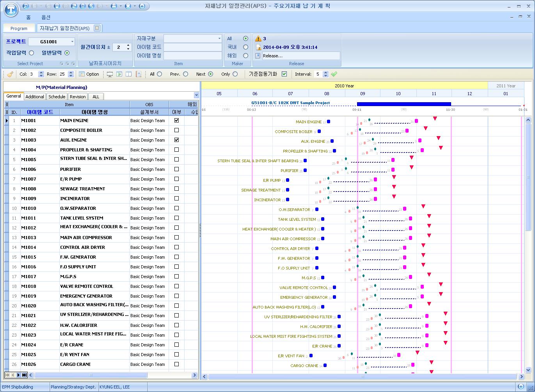Click the yellow warning triangle icon

(x=258, y=39)
